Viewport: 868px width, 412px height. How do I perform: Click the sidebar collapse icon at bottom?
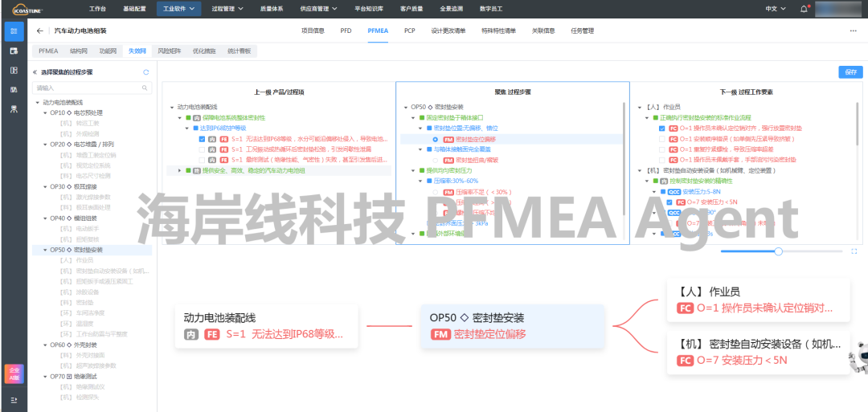14,400
